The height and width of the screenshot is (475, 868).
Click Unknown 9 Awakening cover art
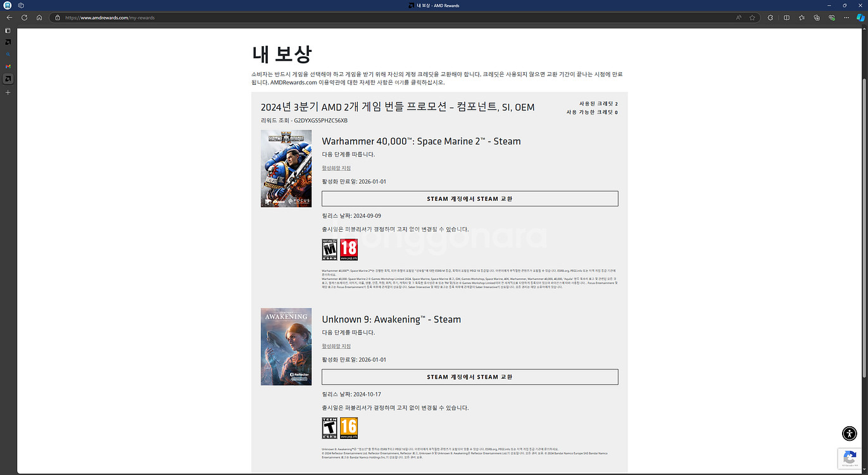point(286,346)
